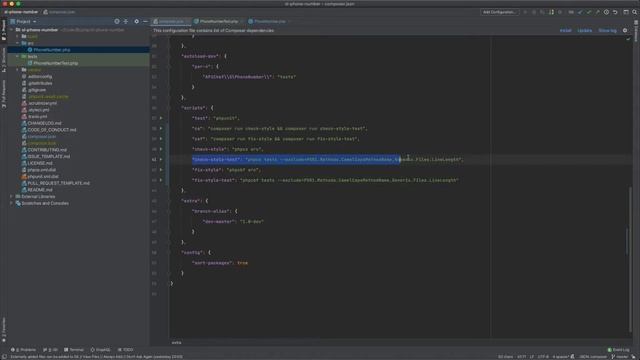Image resolution: width=640 pixels, height=360 pixels.
Task: Open the Favorites tool window
Action: pyautogui.click(x=4, y=329)
